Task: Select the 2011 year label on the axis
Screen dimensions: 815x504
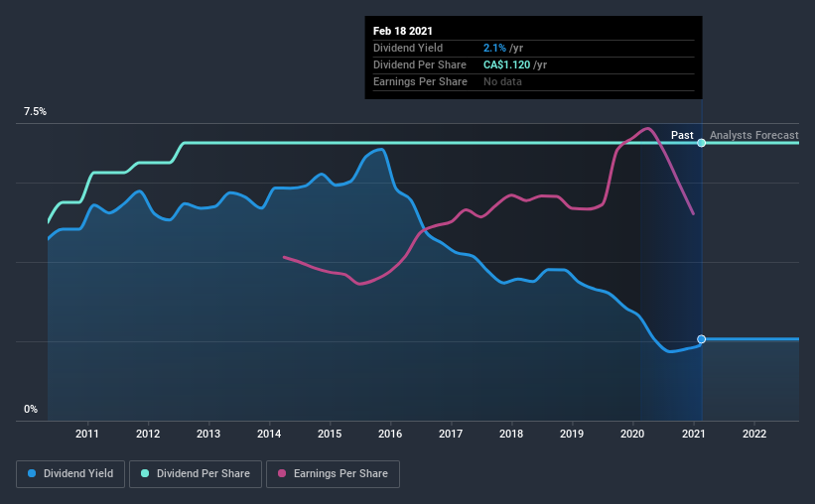Action: [88, 434]
